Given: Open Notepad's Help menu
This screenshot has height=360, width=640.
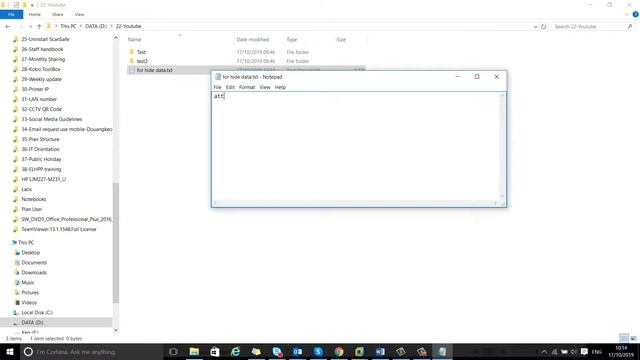Looking at the screenshot, I should coord(280,87).
